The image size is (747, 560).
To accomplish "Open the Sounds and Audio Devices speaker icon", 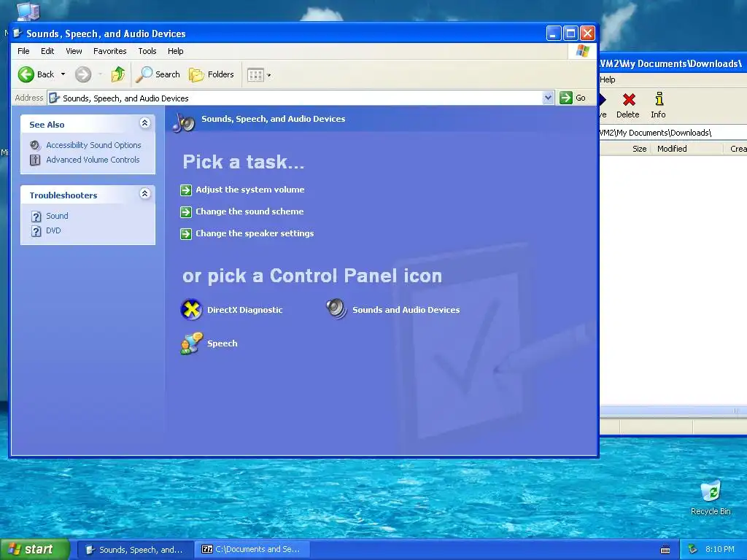I will [337, 308].
